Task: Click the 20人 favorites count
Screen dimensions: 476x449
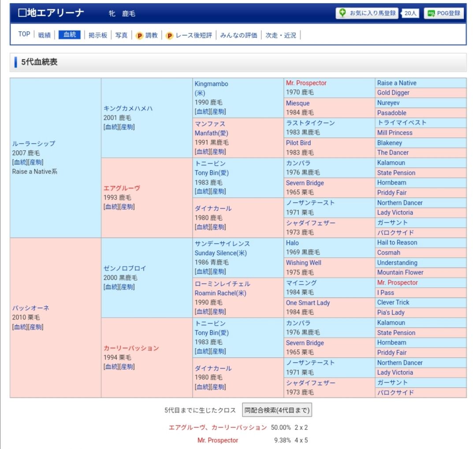Action: 410,13
